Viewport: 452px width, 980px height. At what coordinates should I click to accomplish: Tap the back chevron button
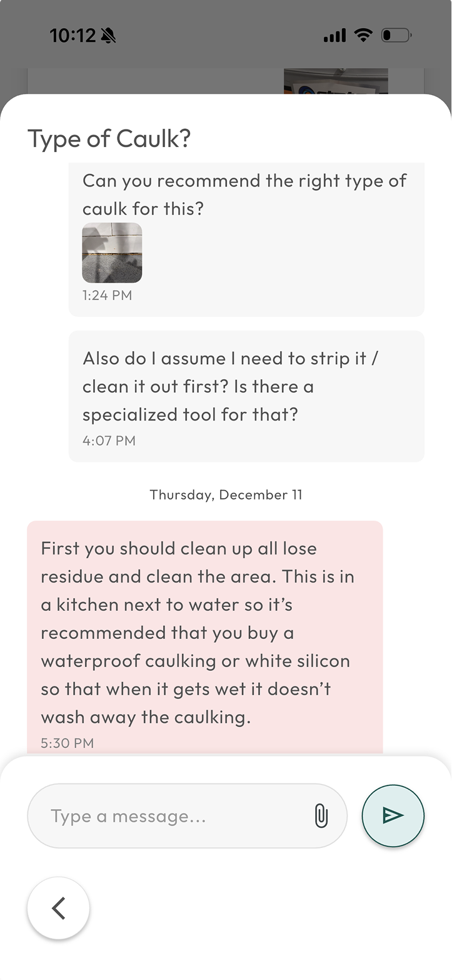(x=58, y=908)
